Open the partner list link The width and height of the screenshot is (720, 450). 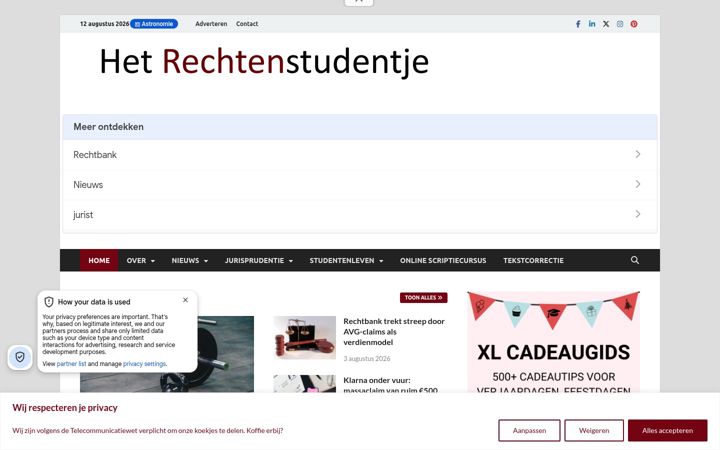coord(71,364)
